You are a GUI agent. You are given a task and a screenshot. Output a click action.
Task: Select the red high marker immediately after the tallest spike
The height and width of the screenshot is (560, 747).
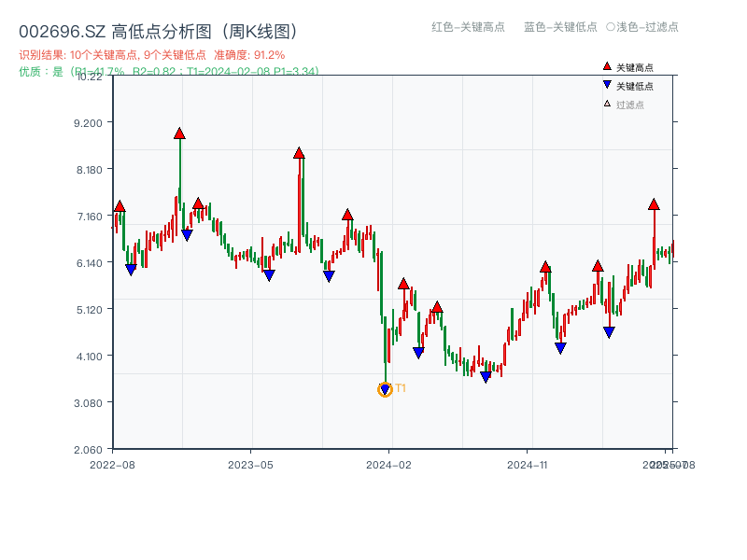click(x=199, y=203)
